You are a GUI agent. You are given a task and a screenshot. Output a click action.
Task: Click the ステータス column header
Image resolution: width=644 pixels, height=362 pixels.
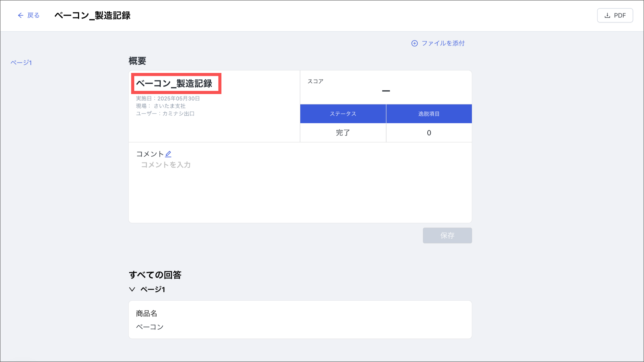pyautogui.click(x=343, y=114)
